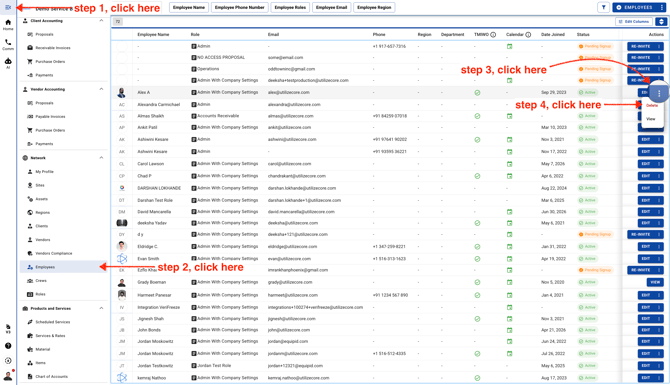This screenshot has height=385, width=670.
Task: Open the help question mark icon
Action: coord(8,346)
